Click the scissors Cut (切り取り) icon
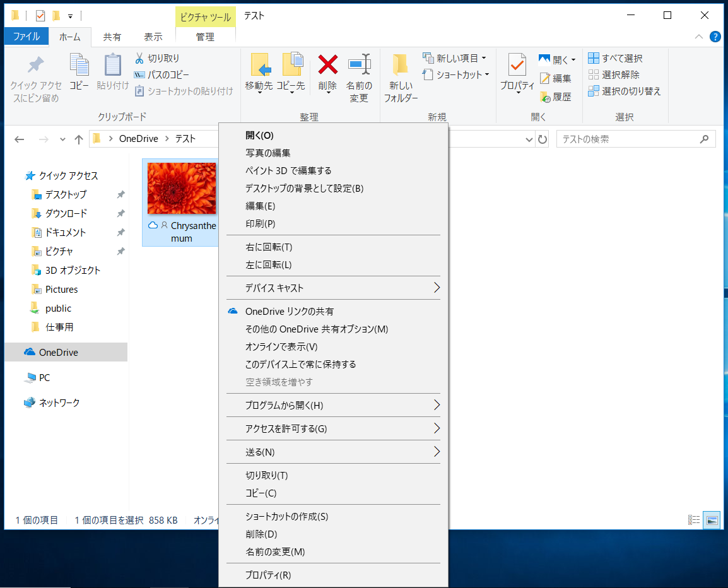728x588 pixels. point(139,58)
